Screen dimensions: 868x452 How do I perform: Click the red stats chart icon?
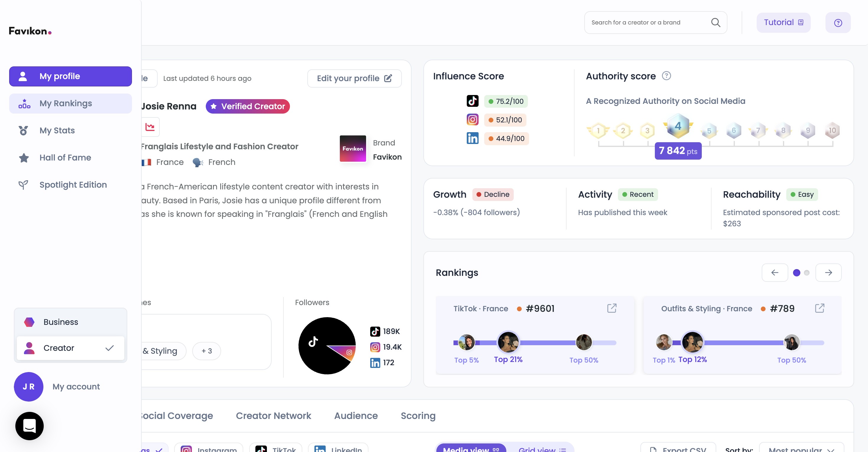click(x=150, y=127)
